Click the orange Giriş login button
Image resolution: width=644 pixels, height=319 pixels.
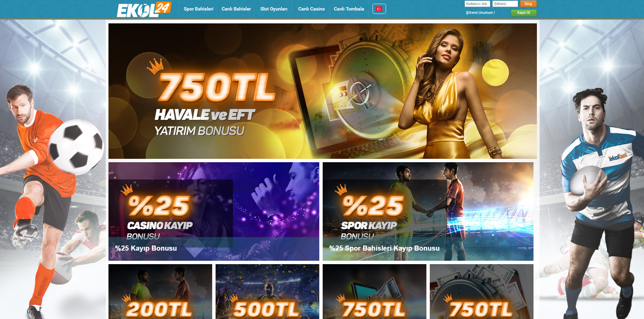(528, 4)
